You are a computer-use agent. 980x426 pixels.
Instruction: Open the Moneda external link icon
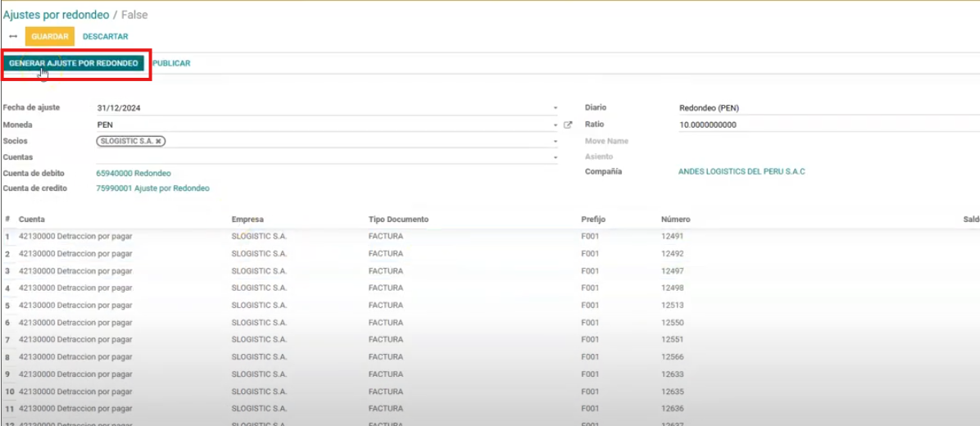point(568,125)
